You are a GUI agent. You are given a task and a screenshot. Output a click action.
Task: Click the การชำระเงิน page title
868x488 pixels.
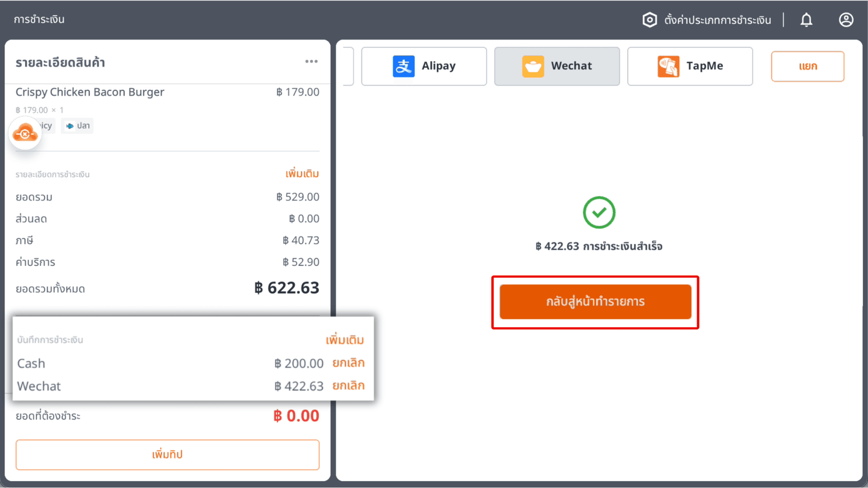click(39, 19)
